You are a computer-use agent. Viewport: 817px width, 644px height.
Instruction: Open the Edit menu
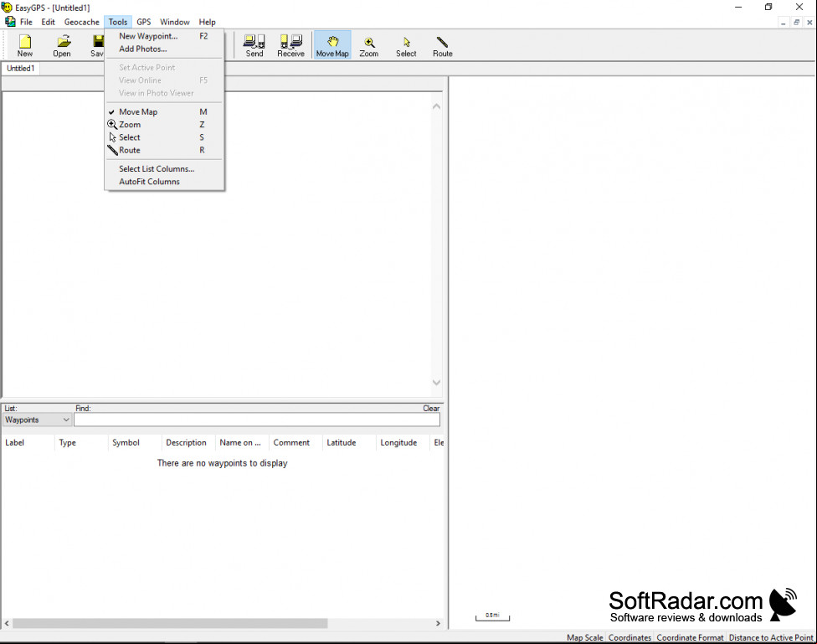click(48, 22)
